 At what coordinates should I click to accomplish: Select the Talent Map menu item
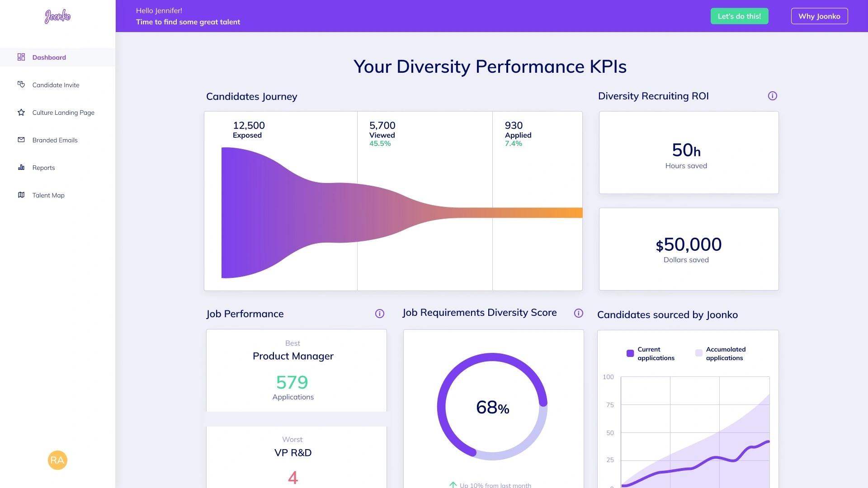48,195
